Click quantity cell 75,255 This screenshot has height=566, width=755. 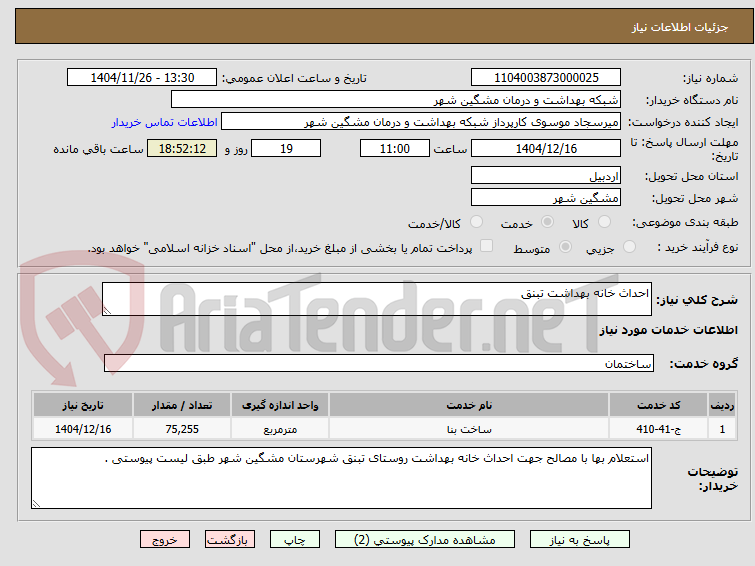(x=182, y=429)
